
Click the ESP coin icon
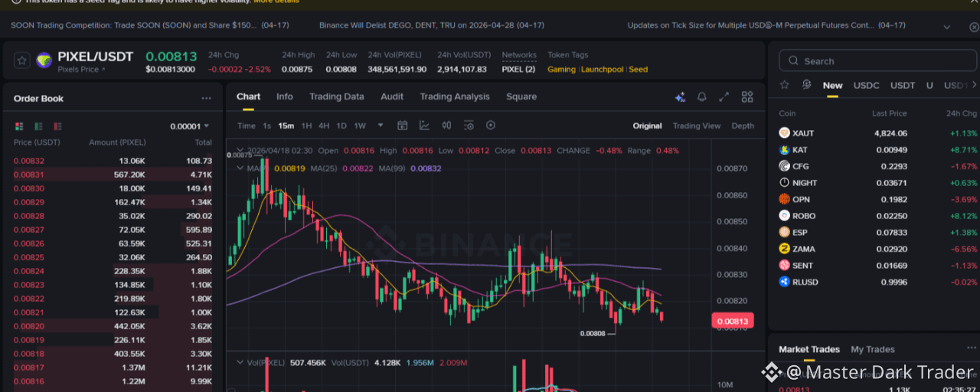(784, 232)
